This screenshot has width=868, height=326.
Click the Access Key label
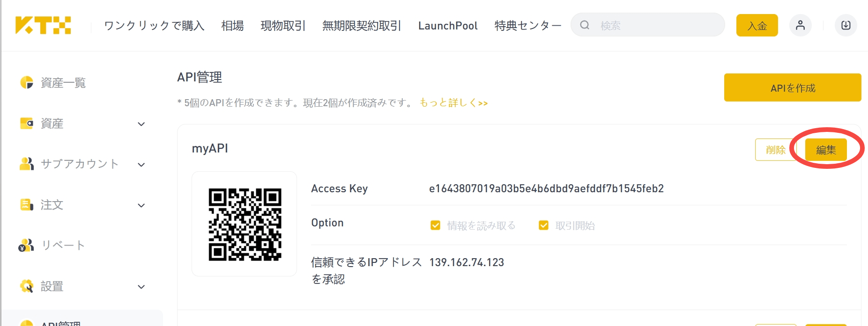click(340, 188)
